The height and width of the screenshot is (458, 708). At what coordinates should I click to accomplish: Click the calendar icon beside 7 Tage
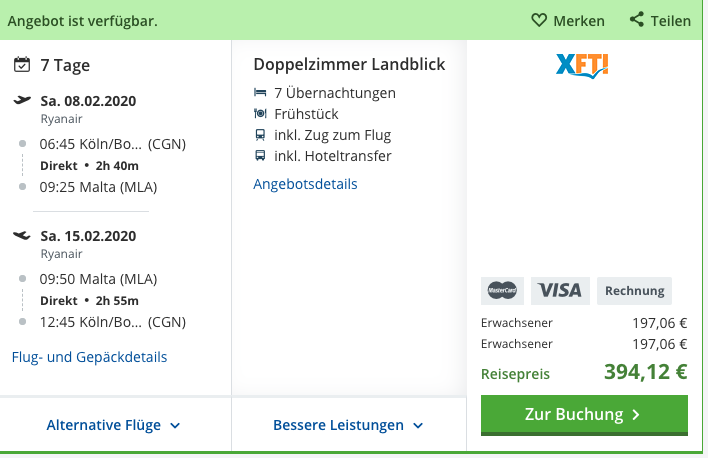pyautogui.click(x=22, y=65)
